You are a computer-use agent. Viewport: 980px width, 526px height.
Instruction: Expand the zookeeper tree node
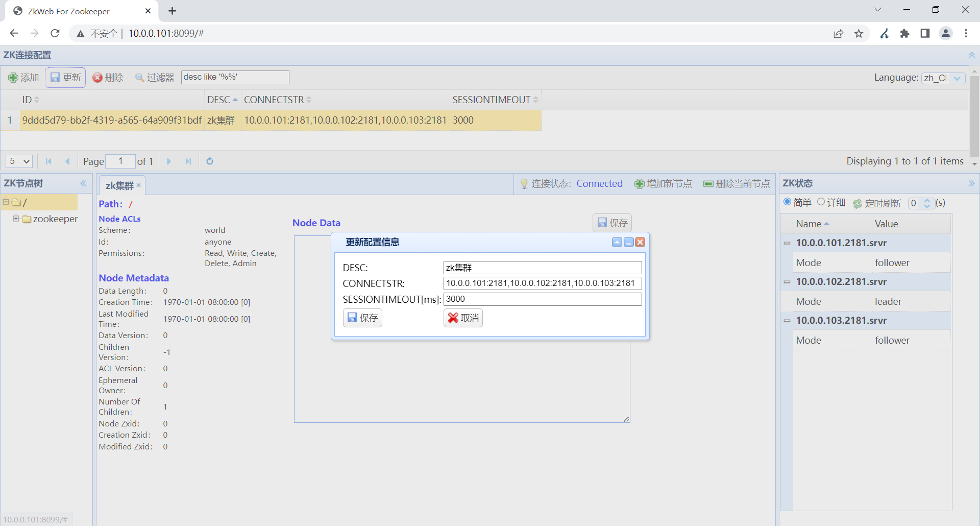point(16,219)
